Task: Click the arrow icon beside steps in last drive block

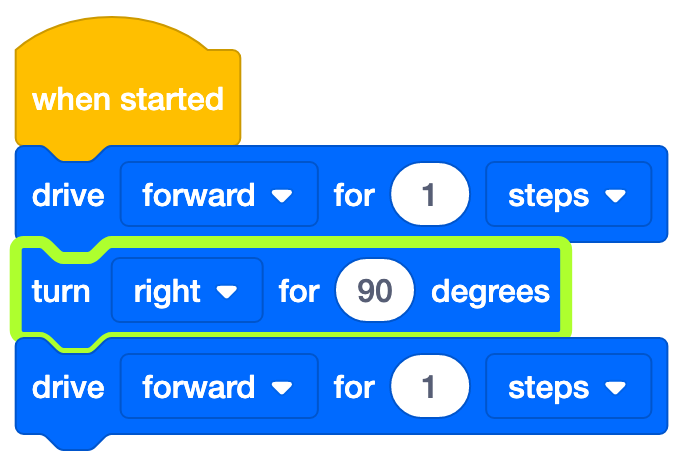Action: 616,388
